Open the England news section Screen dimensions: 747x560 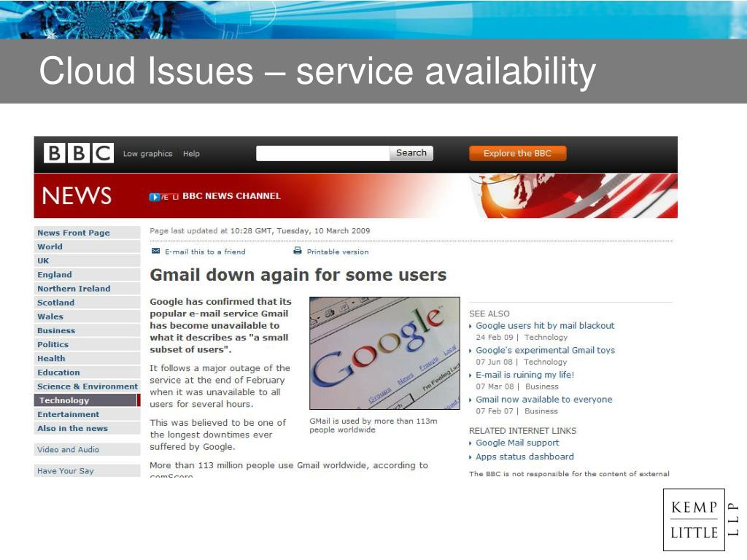point(88,275)
